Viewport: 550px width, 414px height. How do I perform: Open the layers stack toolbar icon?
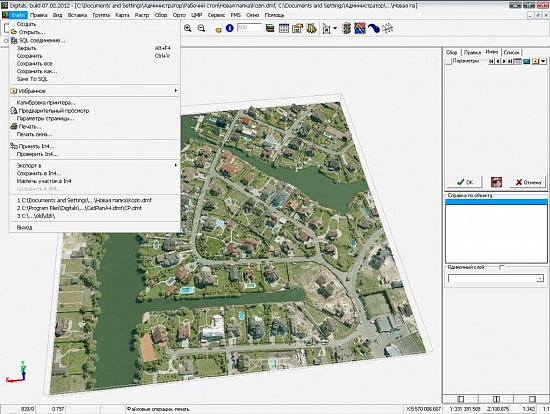(270, 28)
